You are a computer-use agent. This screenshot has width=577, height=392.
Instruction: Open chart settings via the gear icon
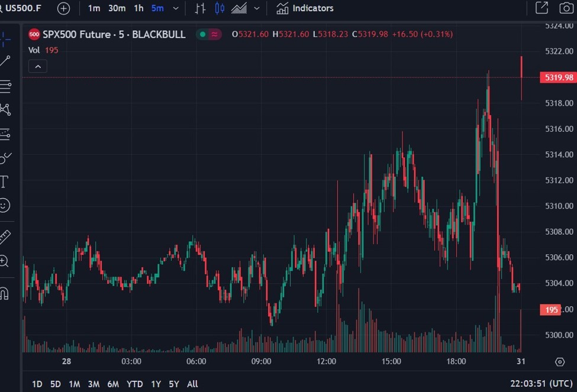pyautogui.click(x=560, y=361)
